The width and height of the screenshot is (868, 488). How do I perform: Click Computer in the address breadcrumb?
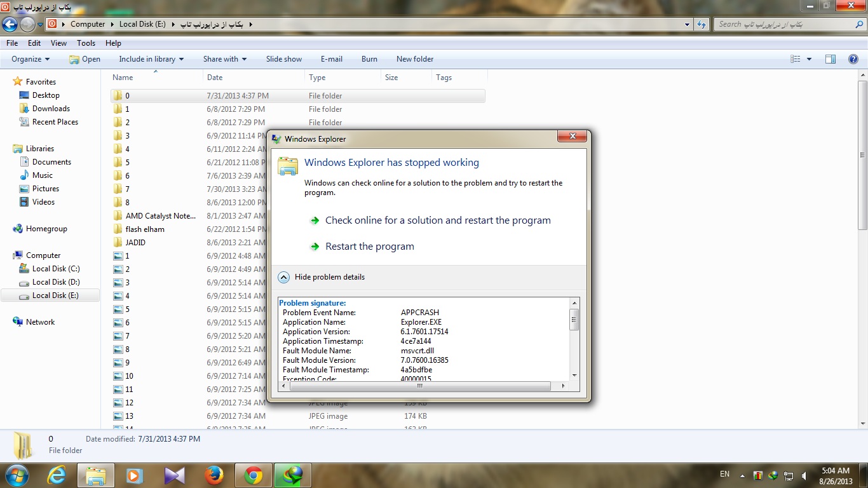[x=88, y=24]
